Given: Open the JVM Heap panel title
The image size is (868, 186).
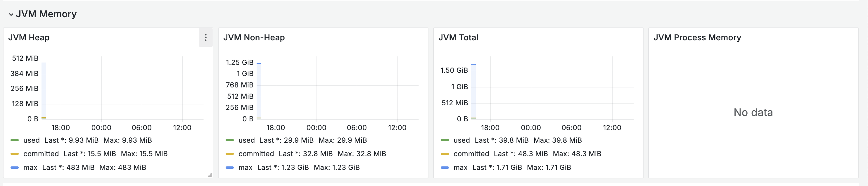Looking at the screenshot, I should click(29, 37).
